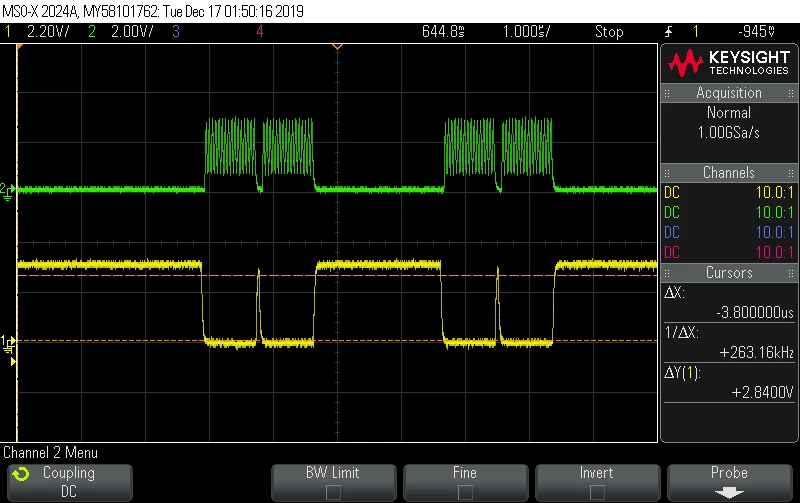This screenshot has width=800, height=503.
Task: Open the Probe submenu arrow
Action: pos(729,493)
